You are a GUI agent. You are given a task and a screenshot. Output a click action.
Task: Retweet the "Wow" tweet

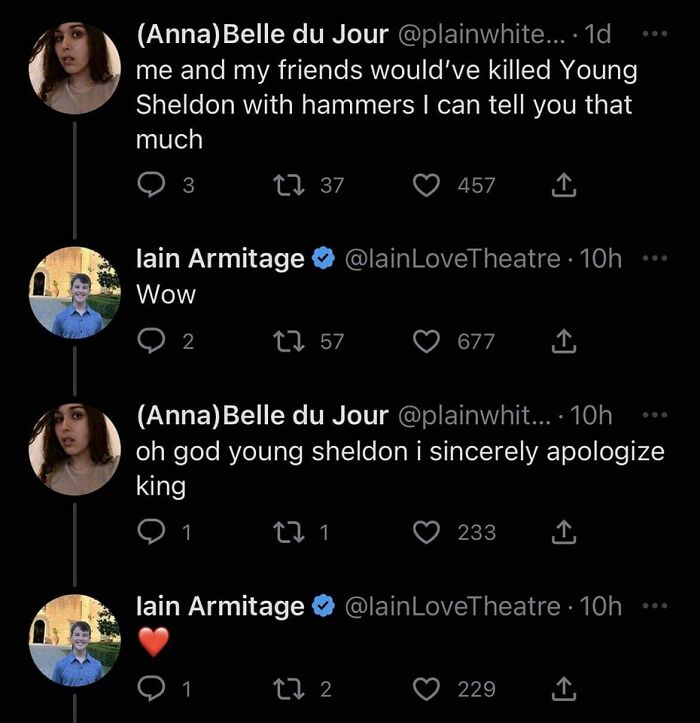coord(288,341)
